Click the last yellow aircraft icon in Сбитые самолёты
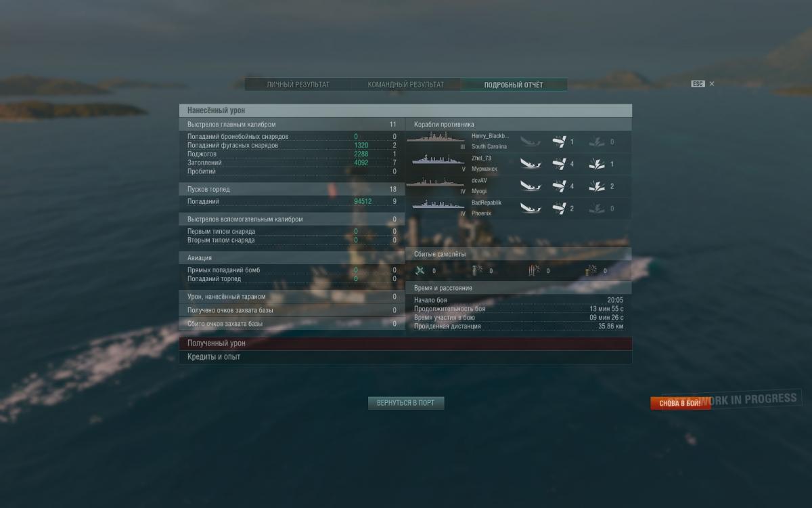812x508 pixels. click(x=591, y=271)
